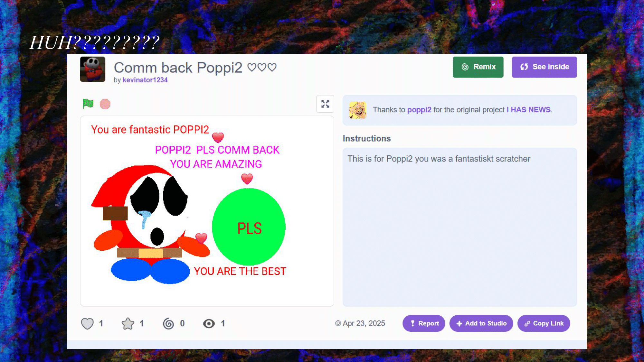Visit kevinator1234 author link
The image size is (644, 362).
click(145, 80)
